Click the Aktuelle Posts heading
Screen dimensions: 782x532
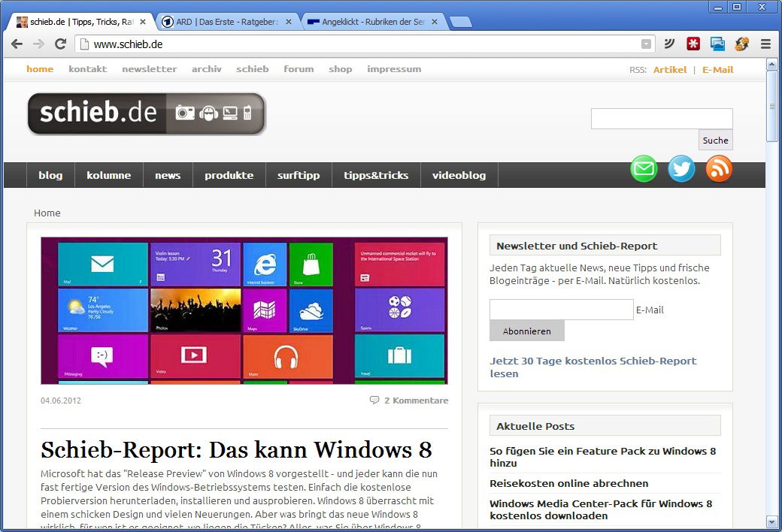pos(535,426)
